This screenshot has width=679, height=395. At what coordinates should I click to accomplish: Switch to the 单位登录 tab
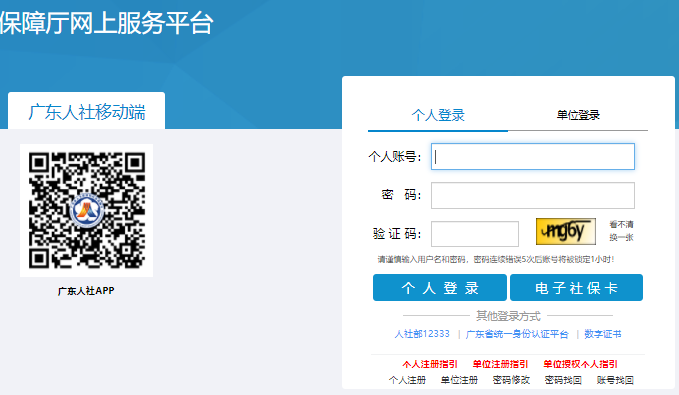tap(578, 115)
